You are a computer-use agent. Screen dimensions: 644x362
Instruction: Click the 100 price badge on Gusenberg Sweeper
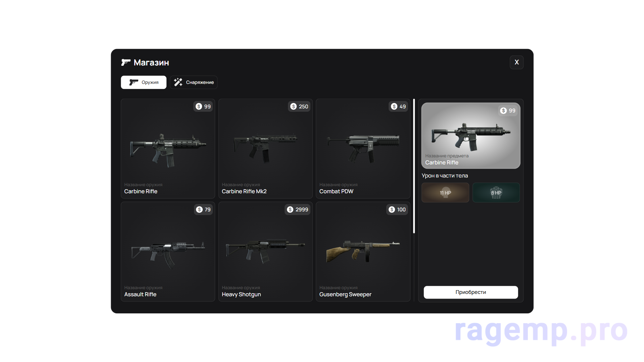[x=397, y=210]
